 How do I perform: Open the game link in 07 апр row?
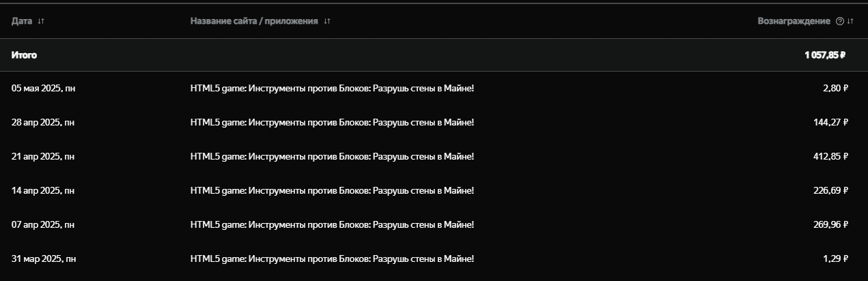coord(332,224)
